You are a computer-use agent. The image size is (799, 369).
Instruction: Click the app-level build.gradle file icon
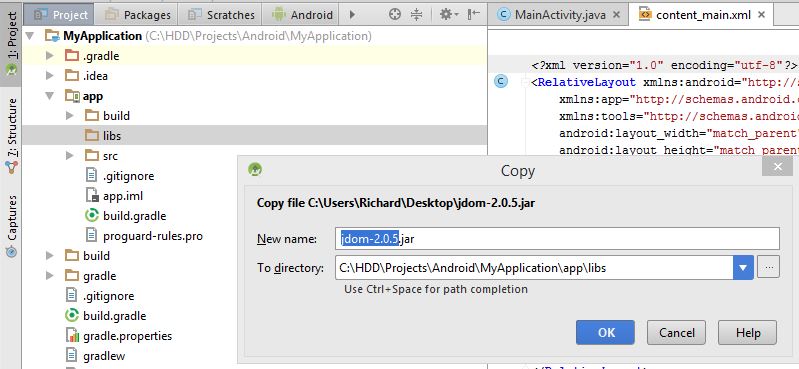[92, 216]
